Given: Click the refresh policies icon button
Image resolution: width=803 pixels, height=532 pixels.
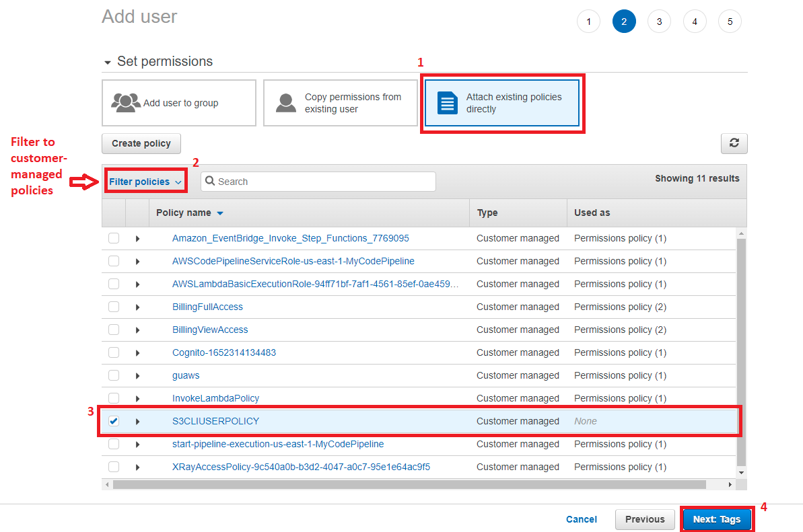Looking at the screenshot, I should pyautogui.click(x=734, y=143).
